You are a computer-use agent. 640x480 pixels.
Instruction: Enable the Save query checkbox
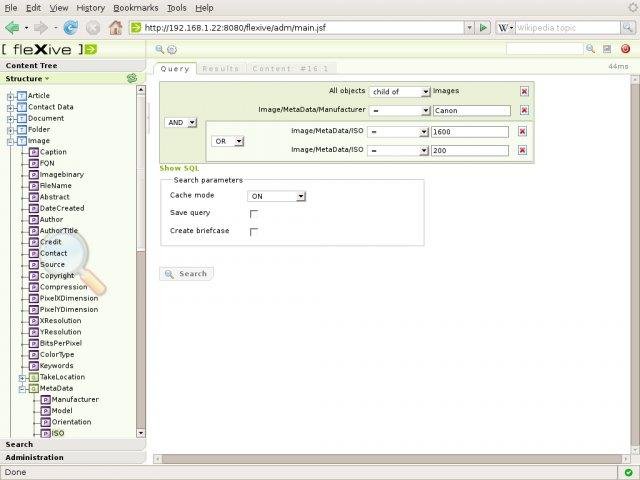pos(254,213)
